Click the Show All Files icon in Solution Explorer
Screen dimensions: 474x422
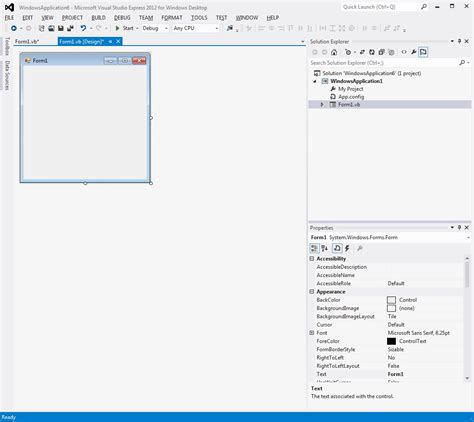(391, 52)
